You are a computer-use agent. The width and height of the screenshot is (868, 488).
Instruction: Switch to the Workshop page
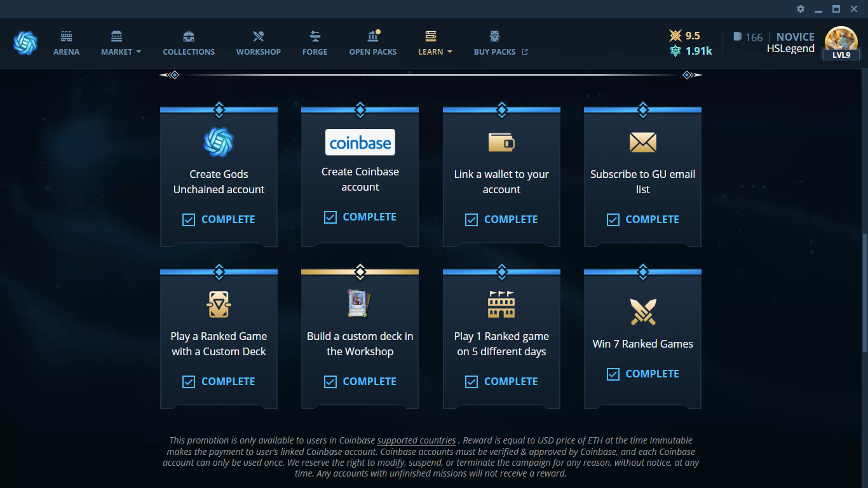pos(259,52)
